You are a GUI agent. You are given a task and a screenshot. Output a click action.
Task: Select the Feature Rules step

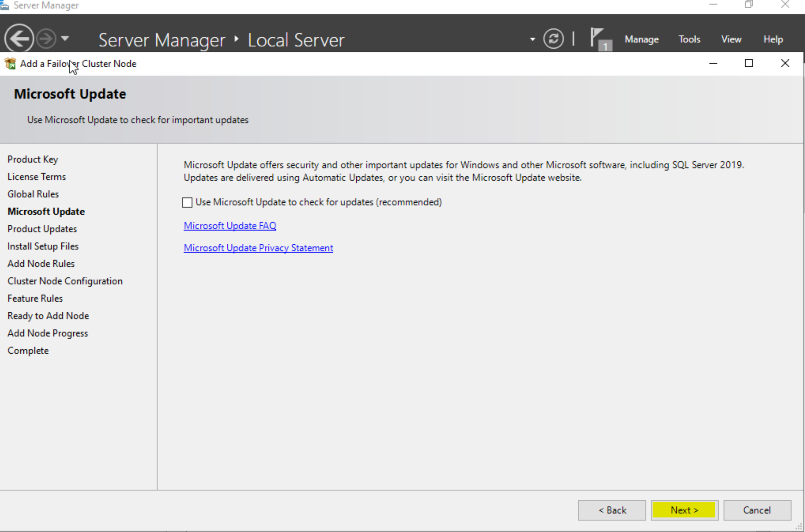pyautogui.click(x=35, y=299)
